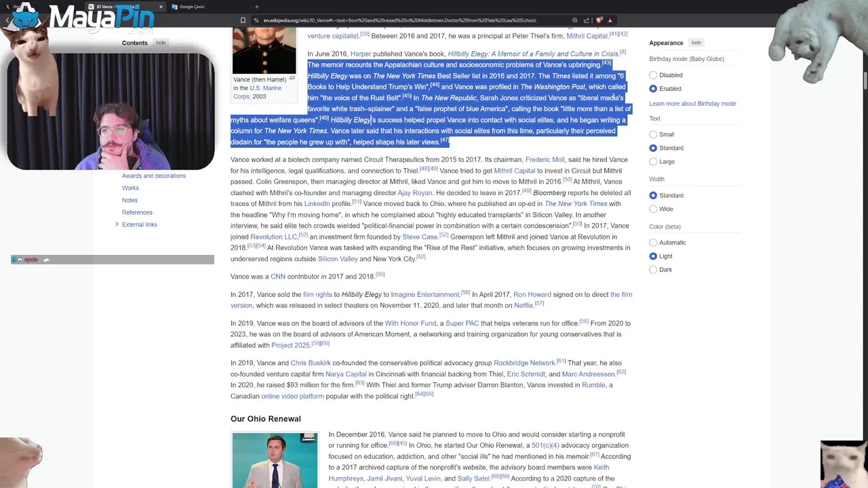
Task: Open the Rumble link
Action: [593, 385]
